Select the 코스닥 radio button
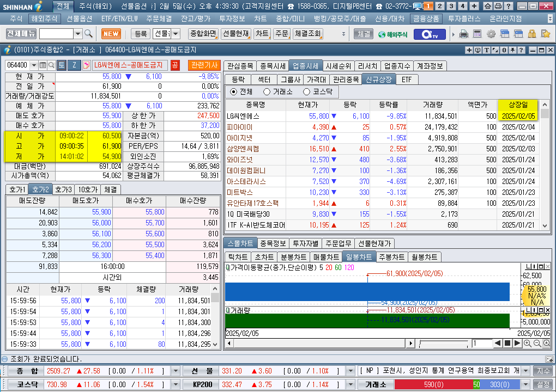The image size is (556, 392). click(x=307, y=91)
